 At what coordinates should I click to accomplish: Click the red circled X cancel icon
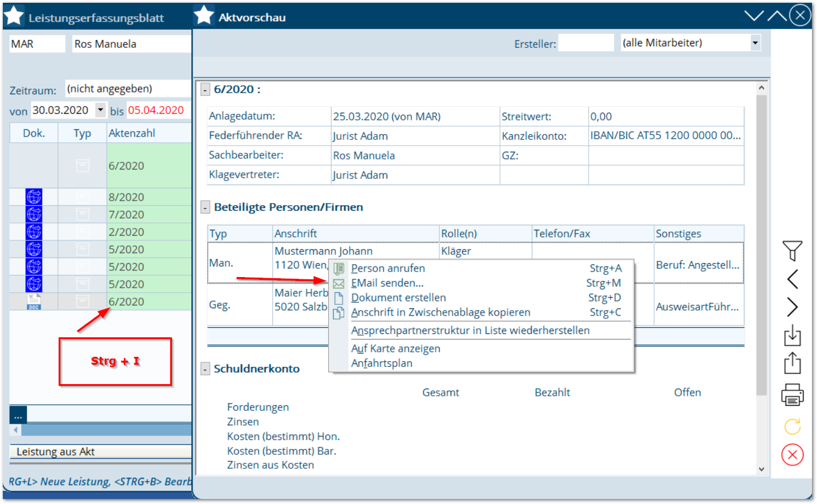[792, 455]
